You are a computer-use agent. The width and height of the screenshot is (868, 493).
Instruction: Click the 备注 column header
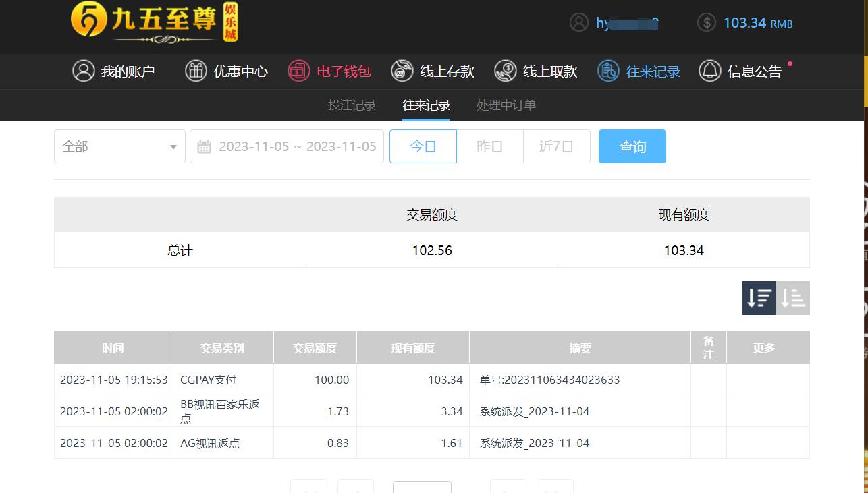tap(709, 348)
